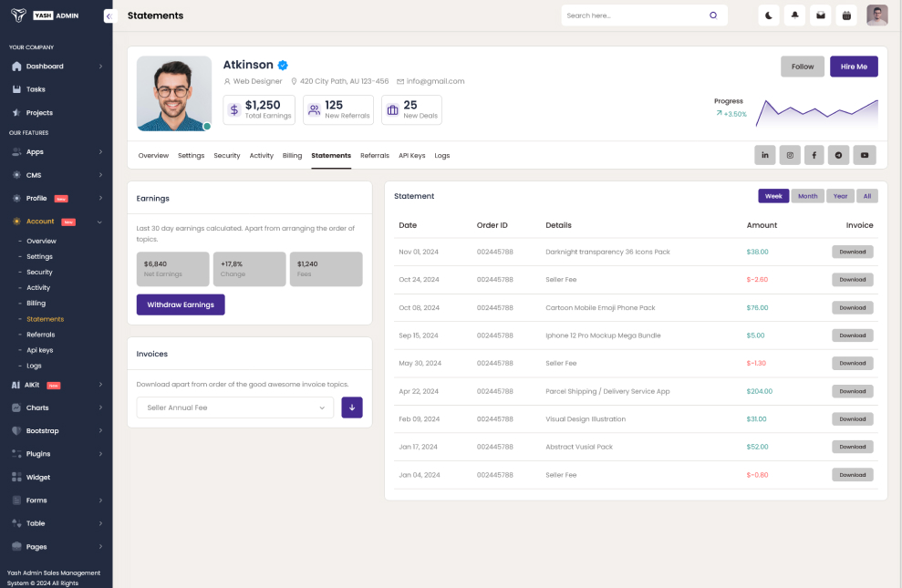Image resolution: width=902 pixels, height=588 pixels.
Task: Expand the CMS menu chevron
Action: (x=100, y=175)
